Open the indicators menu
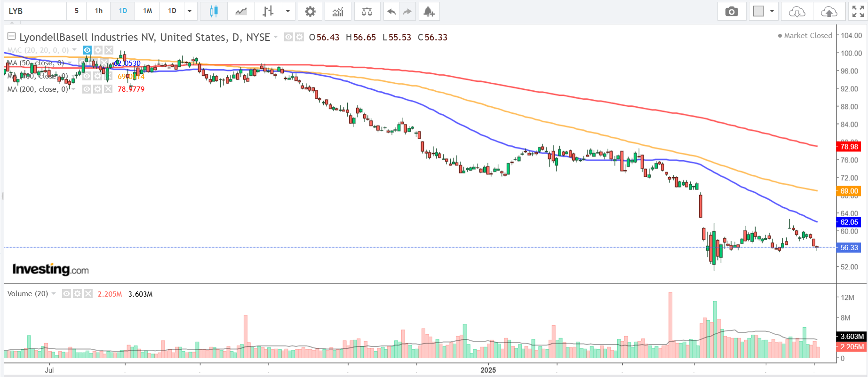 coord(338,11)
